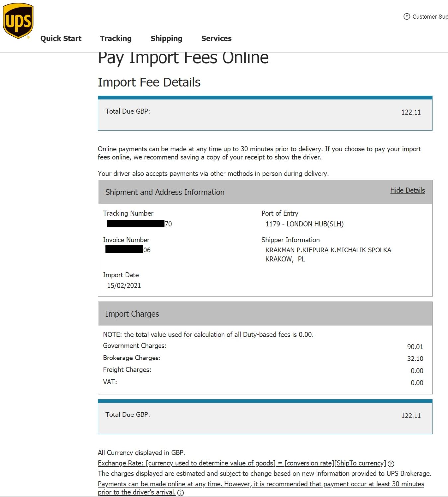448x497 pixels.
Task: Click the Customer Support question mark icon
Action: point(407,16)
